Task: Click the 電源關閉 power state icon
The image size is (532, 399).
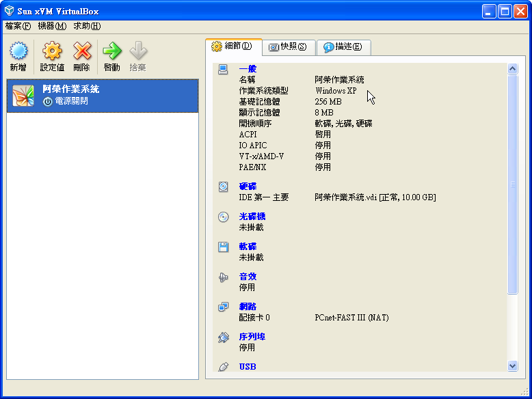Action: pos(47,101)
